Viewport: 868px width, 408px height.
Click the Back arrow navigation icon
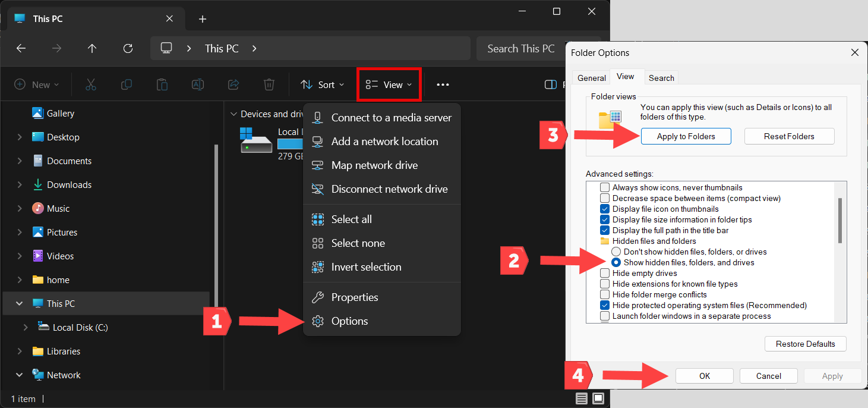tap(21, 49)
